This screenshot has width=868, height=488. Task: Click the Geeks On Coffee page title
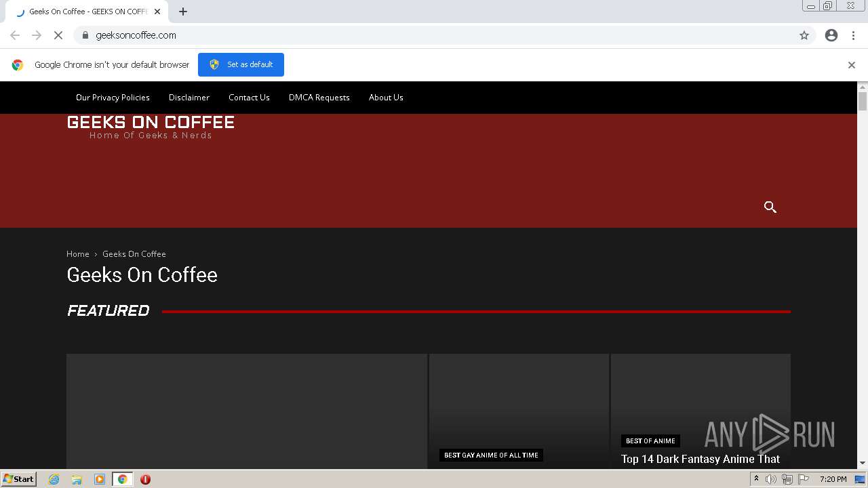click(142, 274)
